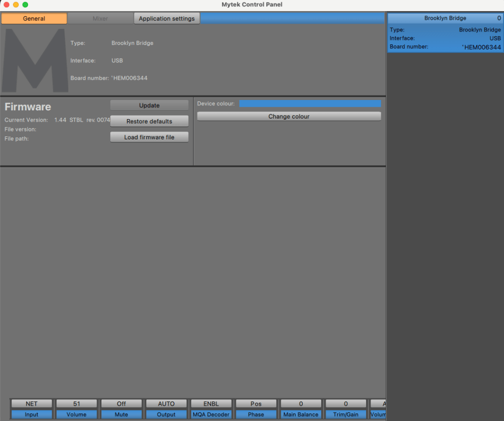This screenshot has height=421, width=504.
Task: Click the Volume value showing 51
Action: click(76, 404)
